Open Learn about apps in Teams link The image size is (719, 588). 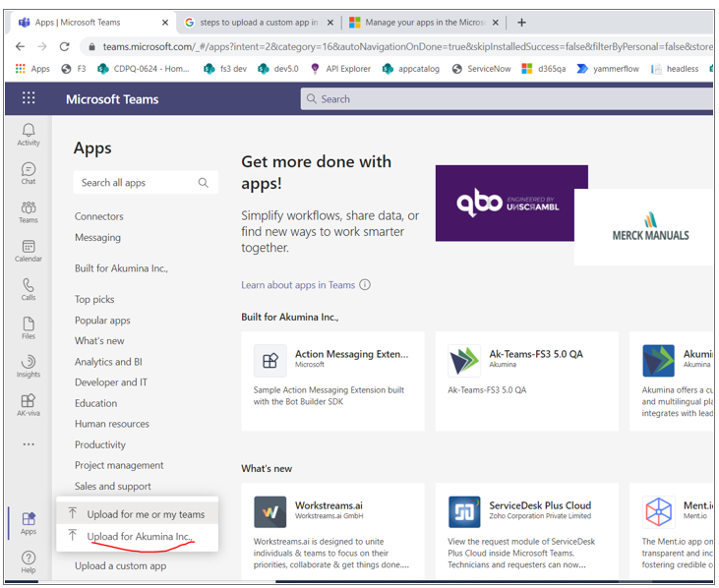tap(298, 285)
